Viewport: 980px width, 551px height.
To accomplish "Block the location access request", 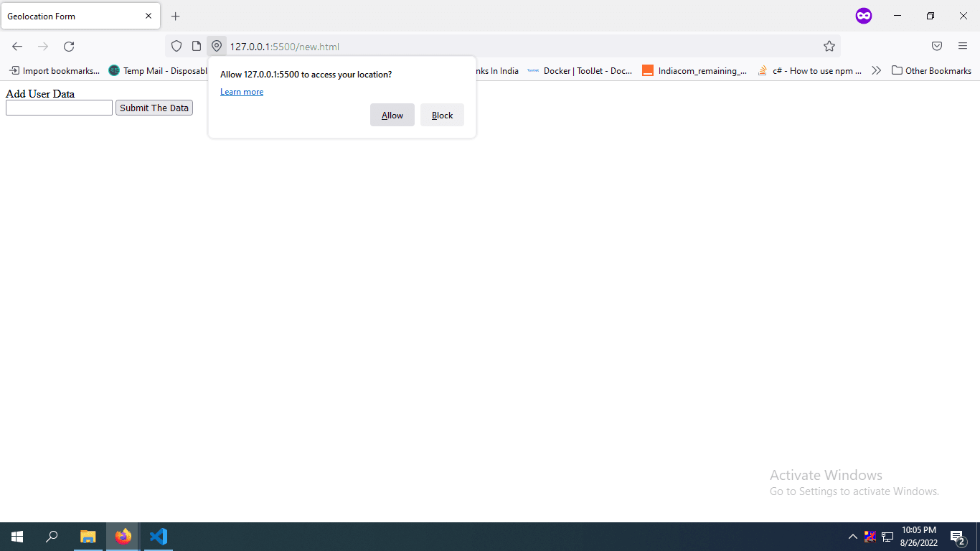I will pos(442,116).
